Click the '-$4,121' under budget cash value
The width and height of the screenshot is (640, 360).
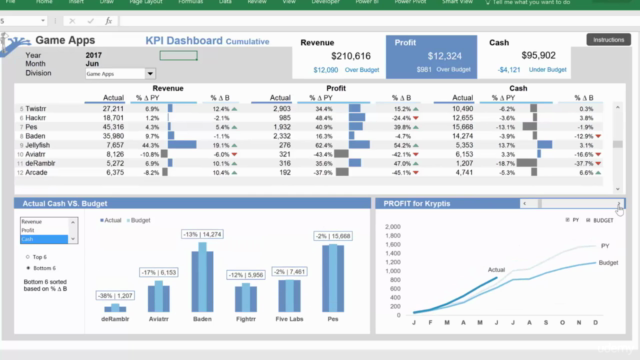509,70
